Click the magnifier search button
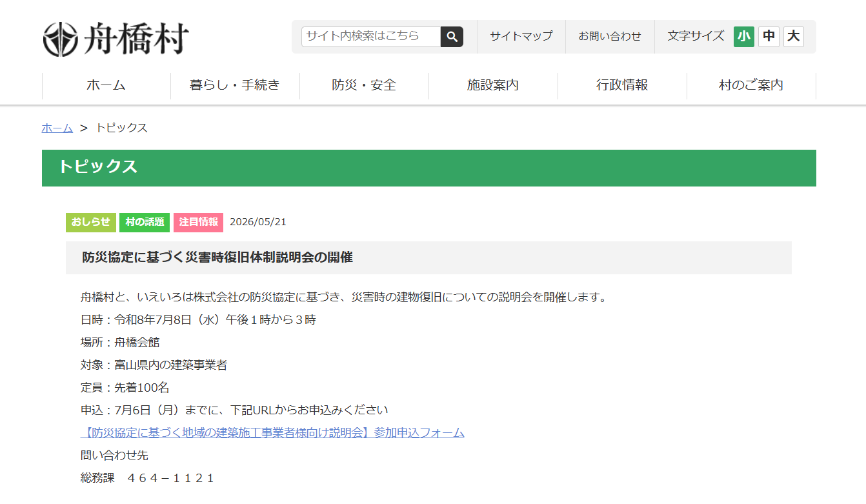 coord(452,37)
